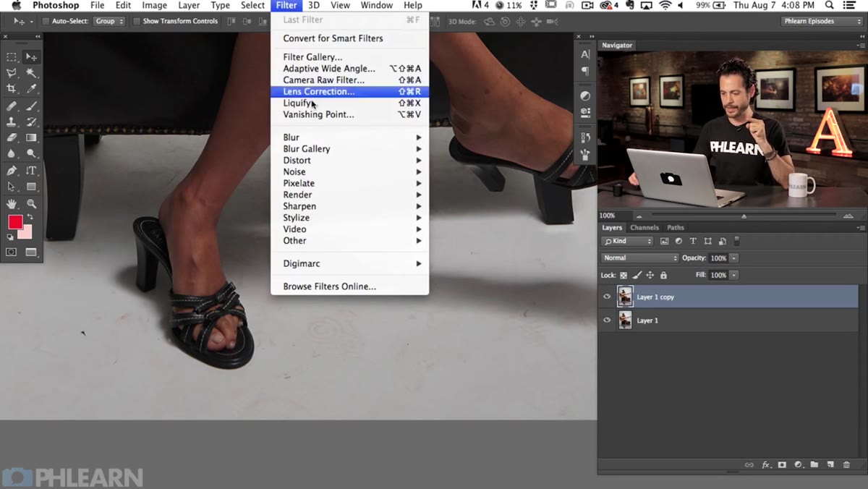Choose Camera Raw Filter
Screen dimensions: 868x489
350,80
